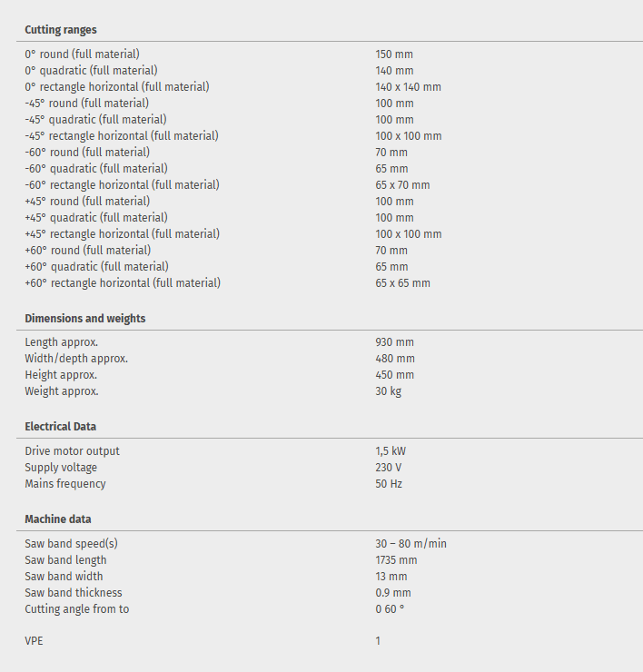Select the -60° rectangle horizontal row label
The height and width of the screenshot is (672, 643).
(x=122, y=185)
